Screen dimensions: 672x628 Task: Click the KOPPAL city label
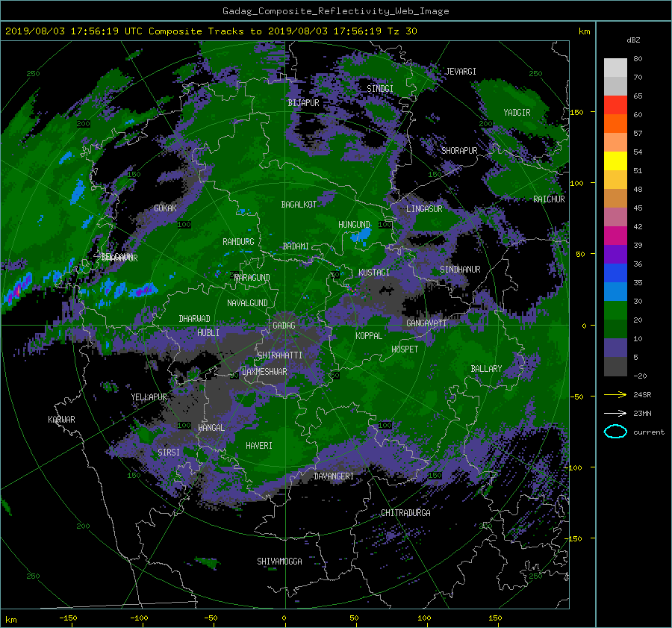pos(369,336)
